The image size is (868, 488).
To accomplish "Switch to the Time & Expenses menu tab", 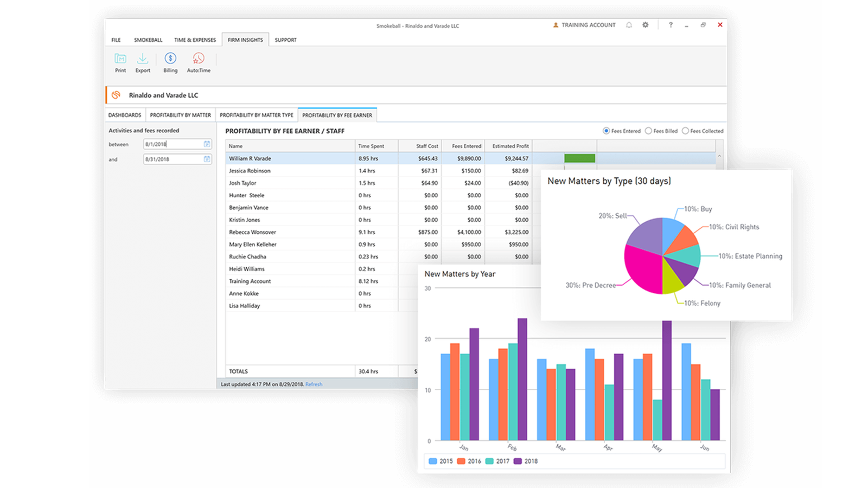I will [x=195, y=40].
